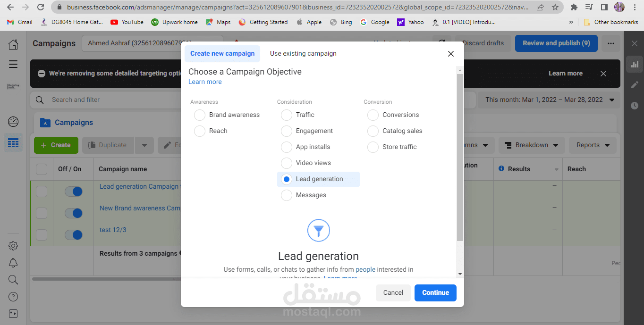Image resolution: width=644 pixels, height=325 pixels.
Task: Open the date range dropdown
Action: point(550,100)
